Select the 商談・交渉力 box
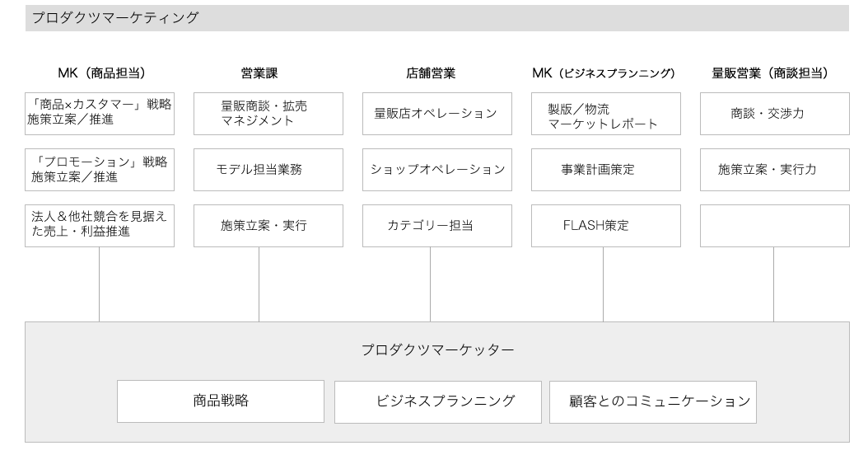This screenshot has width=868, height=469. coord(774,113)
